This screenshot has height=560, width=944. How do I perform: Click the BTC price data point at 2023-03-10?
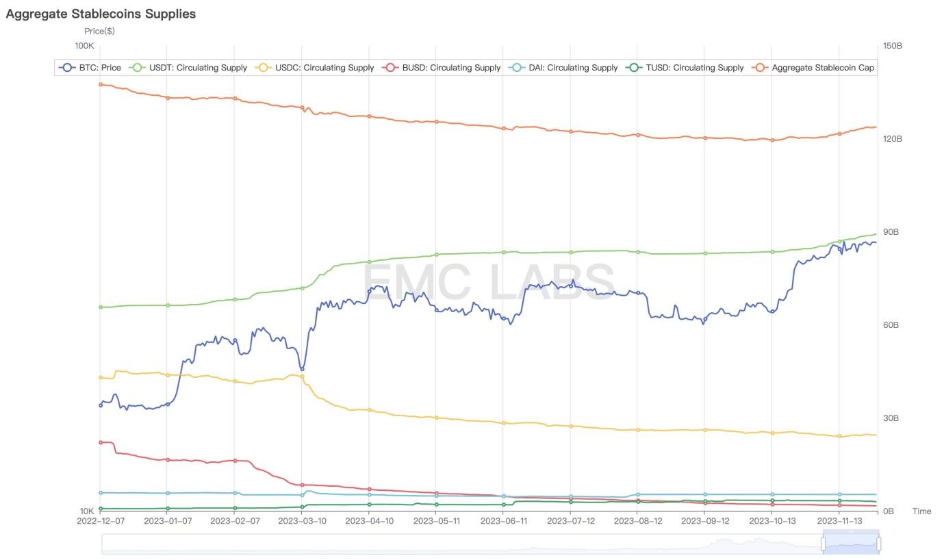[x=302, y=369]
